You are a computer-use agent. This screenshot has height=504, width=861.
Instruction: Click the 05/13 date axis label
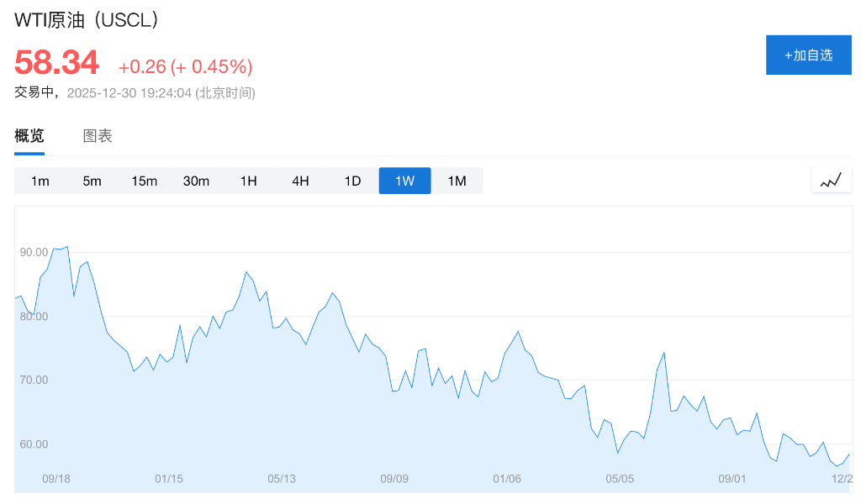point(281,478)
